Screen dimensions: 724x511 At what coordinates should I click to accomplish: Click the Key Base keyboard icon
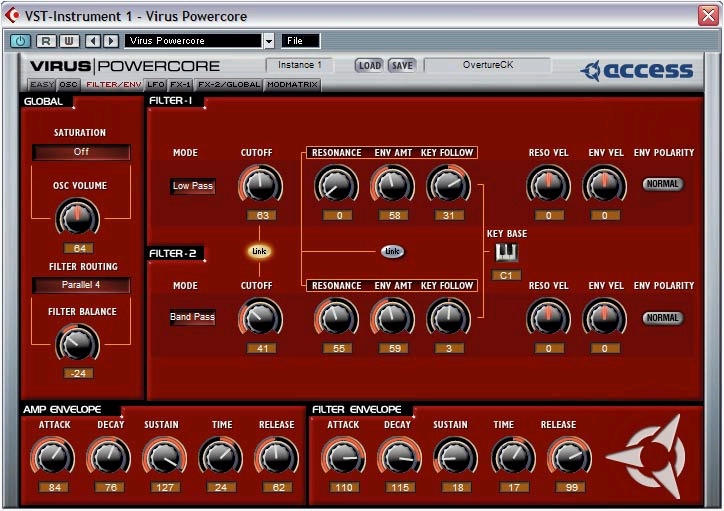click(x=507, y=252)
